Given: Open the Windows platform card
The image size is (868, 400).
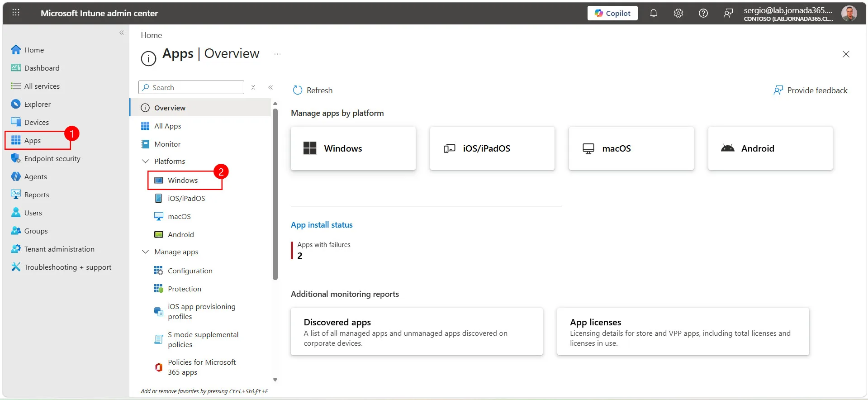Looking at the screenshot, I should coord(353,148).
